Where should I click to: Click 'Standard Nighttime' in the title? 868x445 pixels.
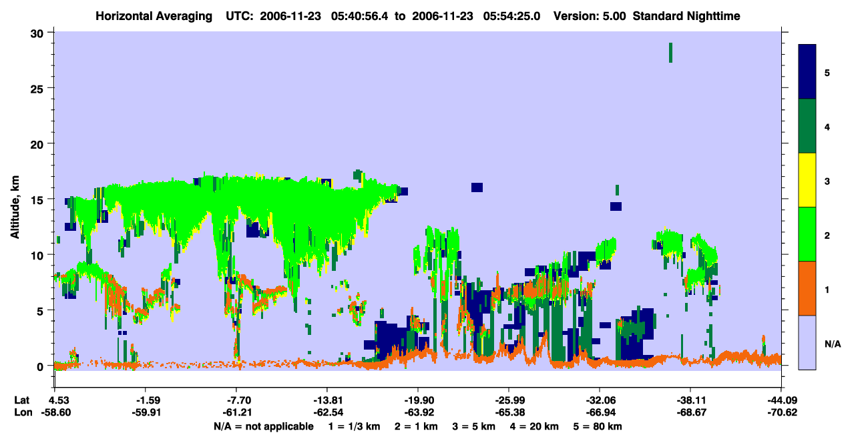tap(686, 15)
